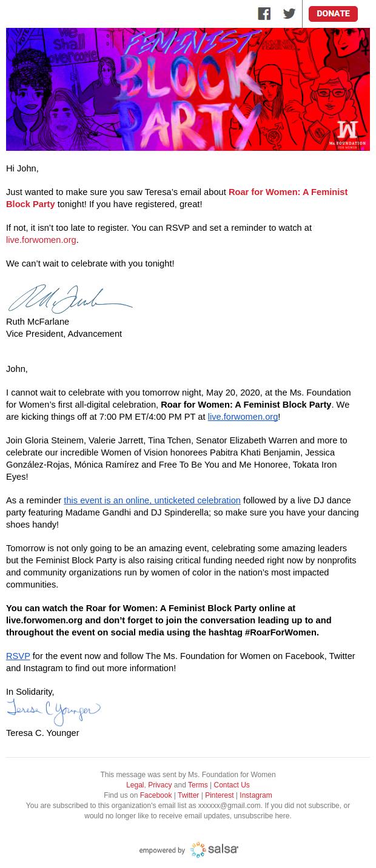Open Twitter sharing via the Twitter icon
Image resolution: width=376 pixels, height=868 pixels.
pyautogui.click(x=289, y=13)
